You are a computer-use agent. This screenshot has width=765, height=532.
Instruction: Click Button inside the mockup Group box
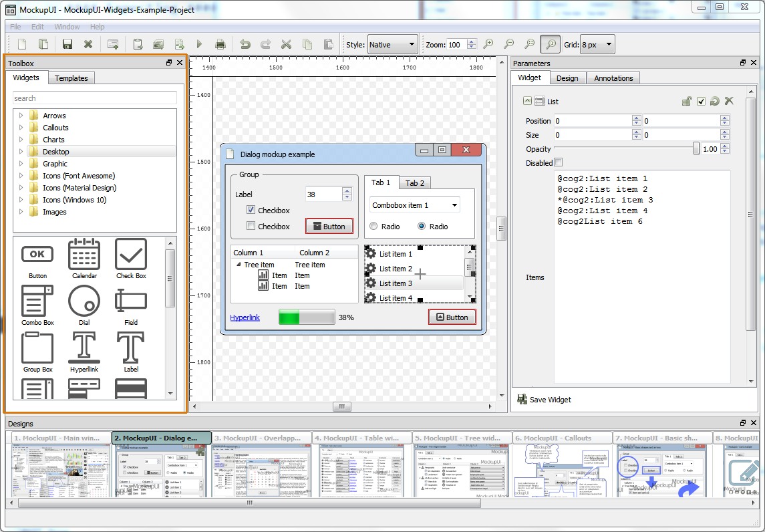pyautogui.click(x=329, y=226)
